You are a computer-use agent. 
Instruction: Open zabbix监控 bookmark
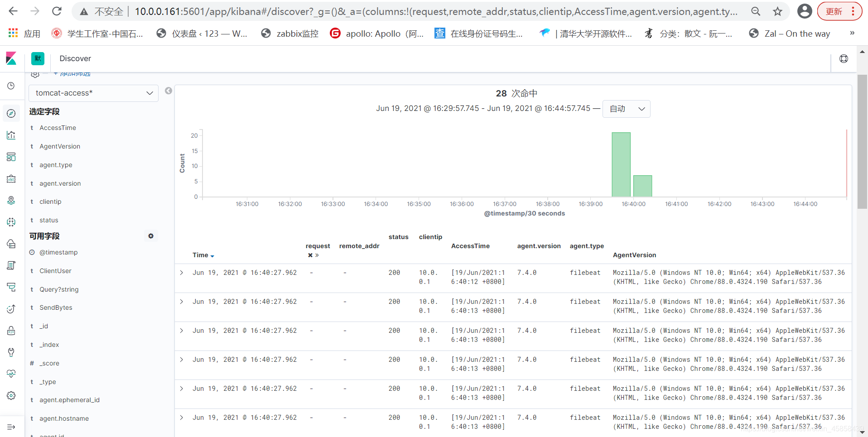click(x=290, y=33)
